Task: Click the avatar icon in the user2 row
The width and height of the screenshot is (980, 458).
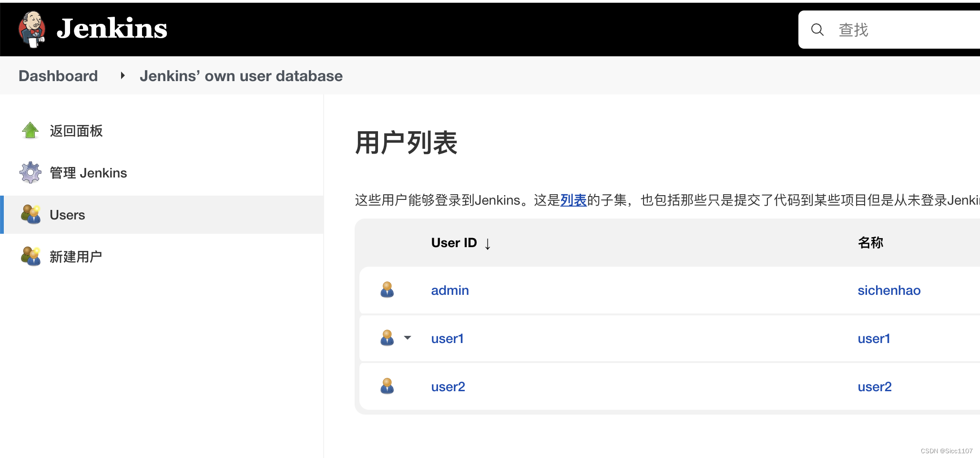Action: 387,386
